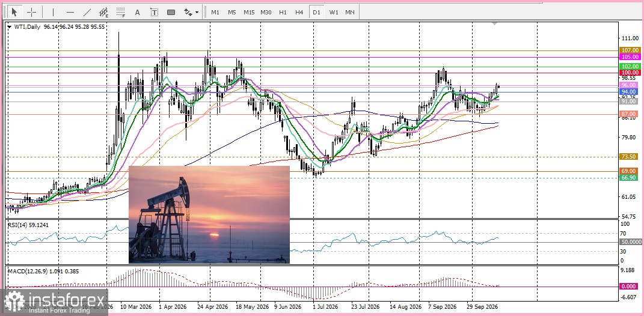Viewport: 644px width, 316px height.
Task: Click the 61.05 price scale value
Action: point(630,196)
